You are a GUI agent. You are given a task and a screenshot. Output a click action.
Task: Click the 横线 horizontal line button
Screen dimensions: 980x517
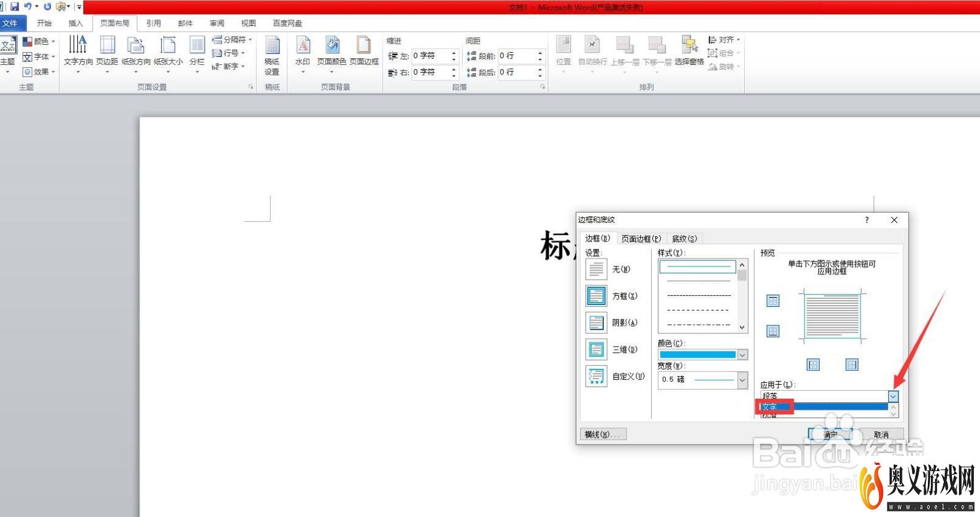(603, 434)
